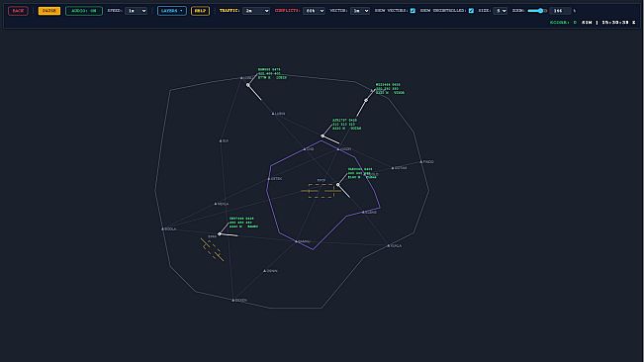The image size is (644, 362).
Task: Click the waypoint triangle on the far west route
Action: coord(221,140)
